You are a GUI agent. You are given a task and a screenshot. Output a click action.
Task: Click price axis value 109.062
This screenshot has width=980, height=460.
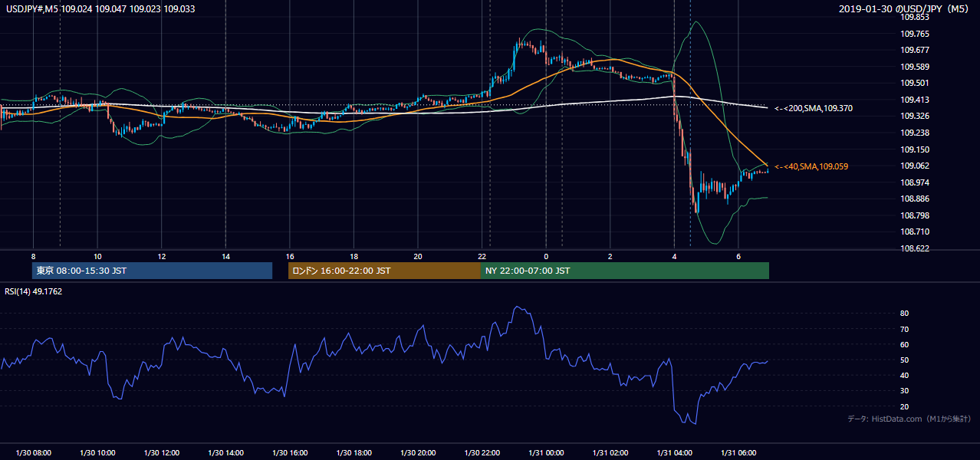pos(914,166)
